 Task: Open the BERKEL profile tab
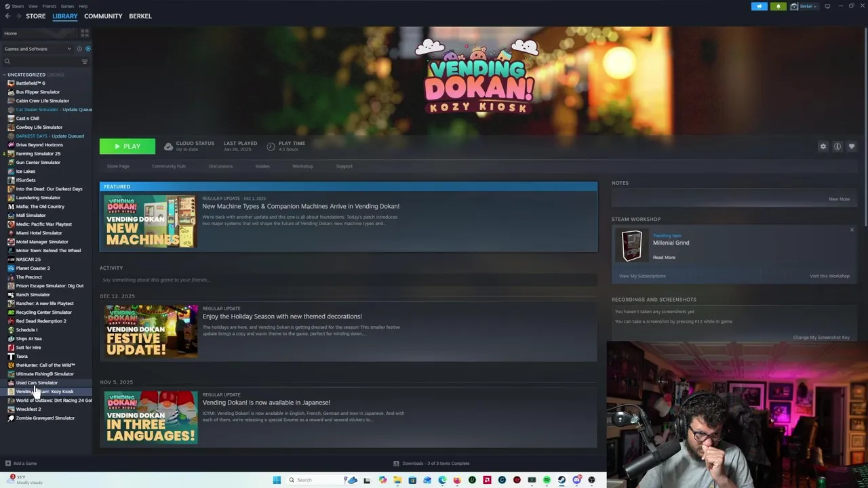tap(140, 16)
